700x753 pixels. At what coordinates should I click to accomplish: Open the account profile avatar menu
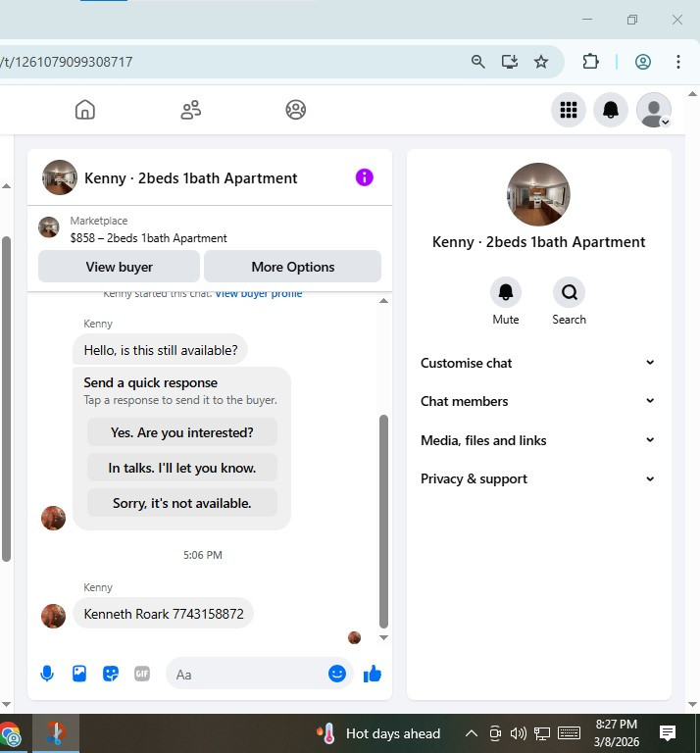pyautogui.click(x=653, y=110)
